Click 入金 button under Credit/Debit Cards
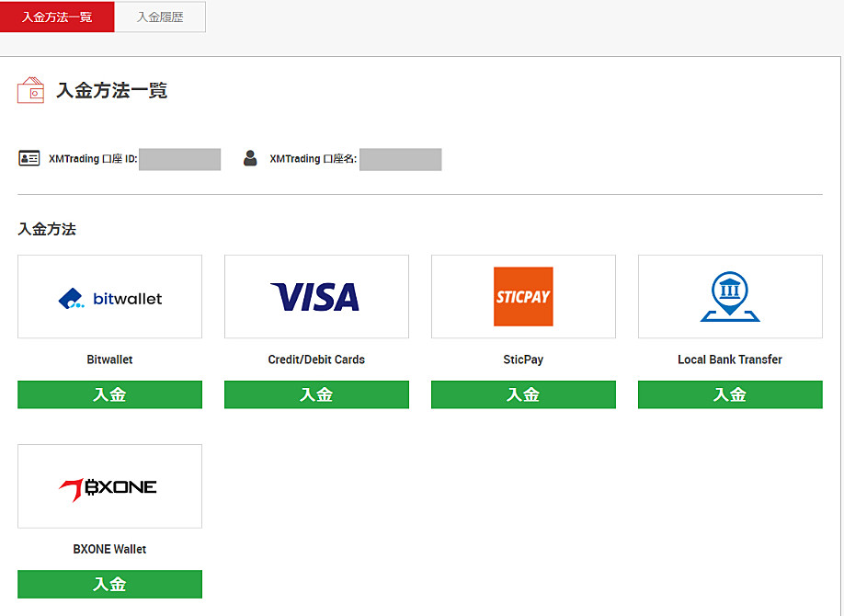The height and width of the screenshot is (616, 844). [316, 394]
